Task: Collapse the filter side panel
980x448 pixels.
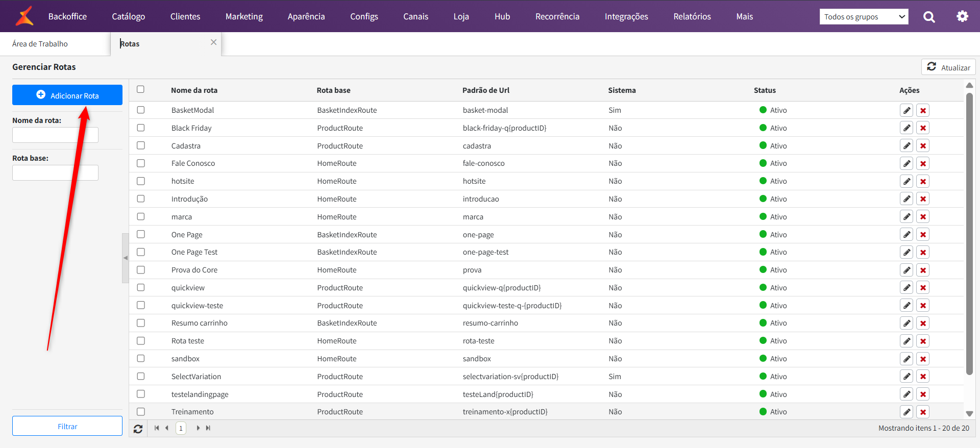Action: 126,258
